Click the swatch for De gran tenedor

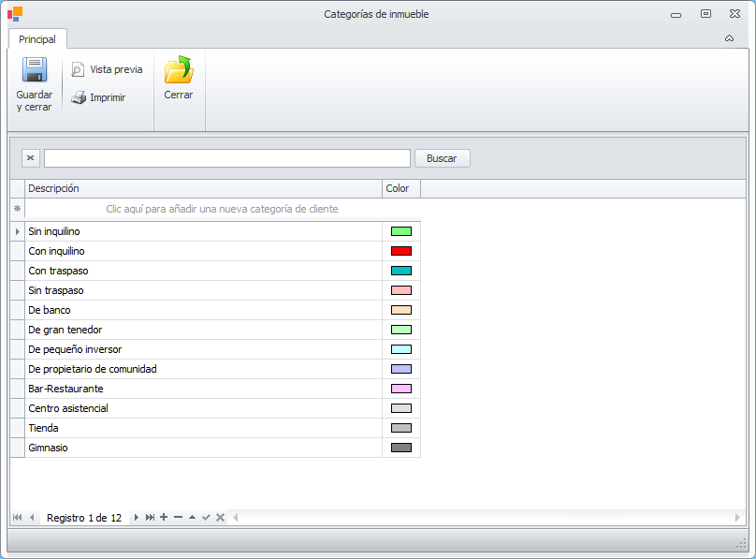401,330
